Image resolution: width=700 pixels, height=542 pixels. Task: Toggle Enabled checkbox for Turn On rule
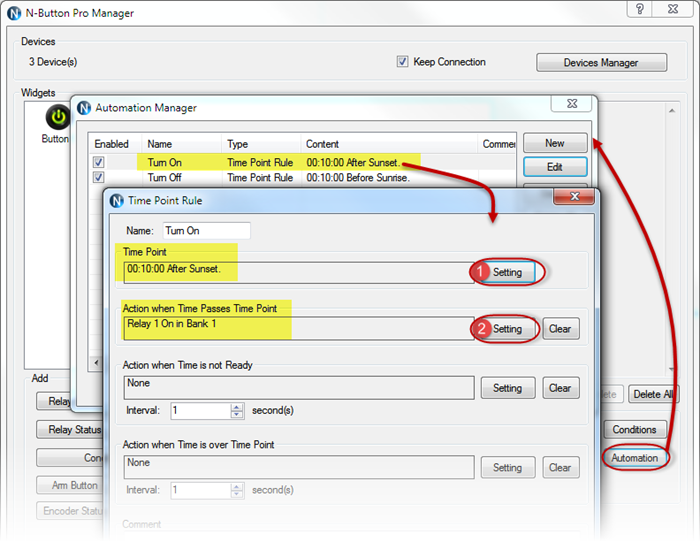pyautogui.click(x=99, y=162)
